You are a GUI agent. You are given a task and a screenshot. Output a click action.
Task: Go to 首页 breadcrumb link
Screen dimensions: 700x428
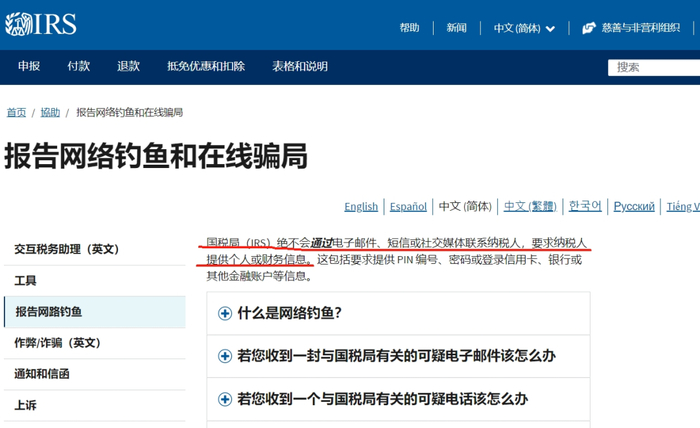(16, 112)
